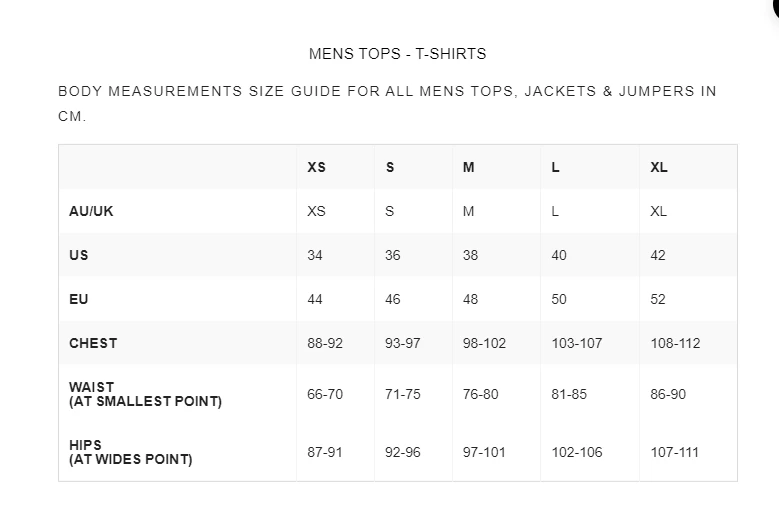
Task: Click the body measurements size guide description
Action: pyautogui.click(x=387, y=103)
